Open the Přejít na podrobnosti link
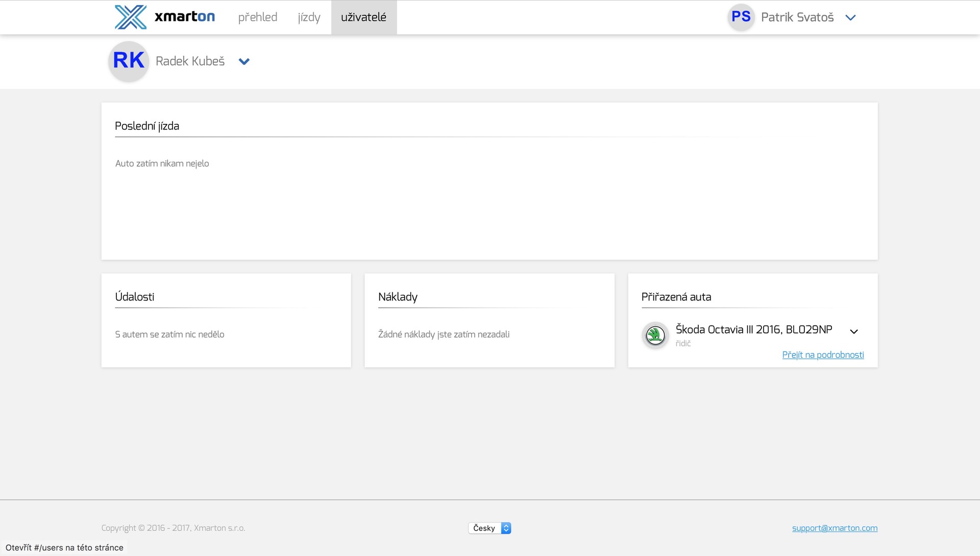This screenshot has width=980, height=556. (822, 355)
